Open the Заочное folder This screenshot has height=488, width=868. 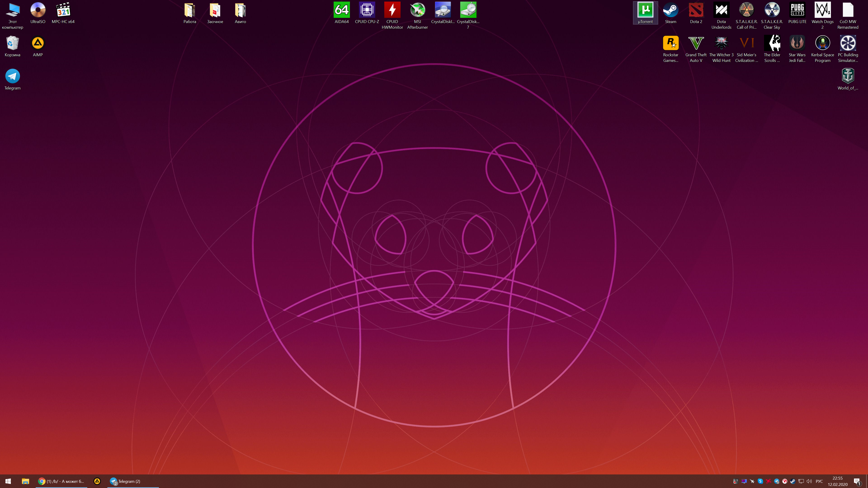click(215, 13)
